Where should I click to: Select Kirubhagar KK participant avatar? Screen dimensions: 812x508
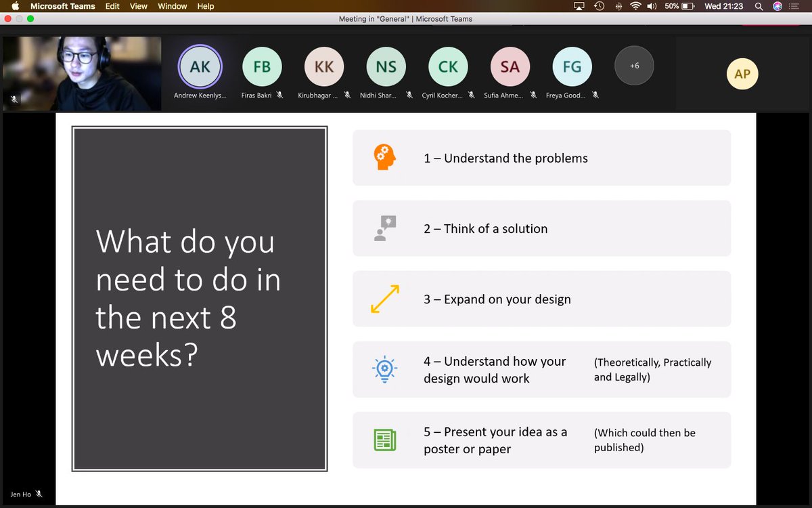324,66
